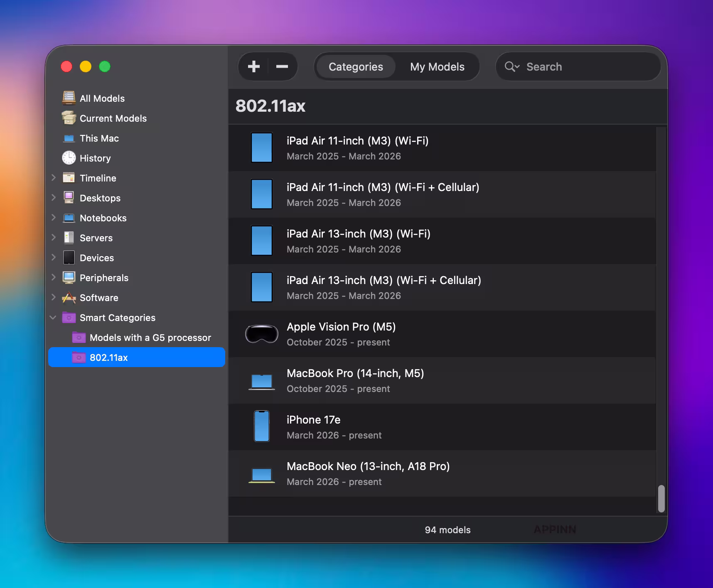Expand the Peripherals category chevron
This screenshot has height=588, width=713.
coord(54,277)
